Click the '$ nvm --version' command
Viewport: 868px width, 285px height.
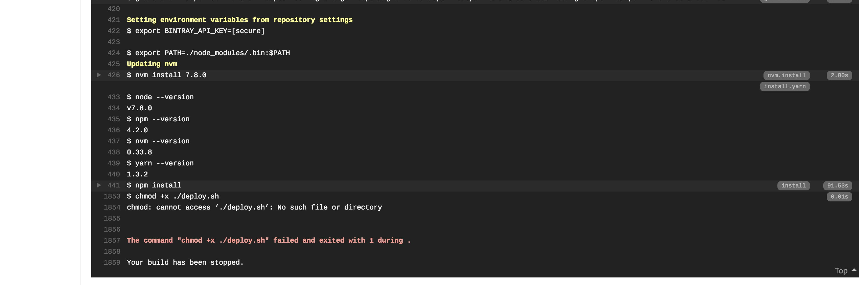coord(158,141)
